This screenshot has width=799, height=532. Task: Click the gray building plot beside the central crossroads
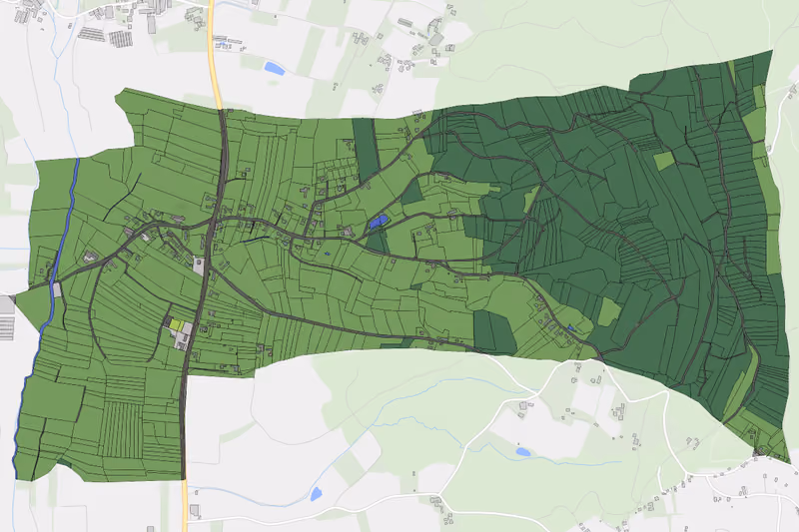pyautogui.click(x=199, y=266)
